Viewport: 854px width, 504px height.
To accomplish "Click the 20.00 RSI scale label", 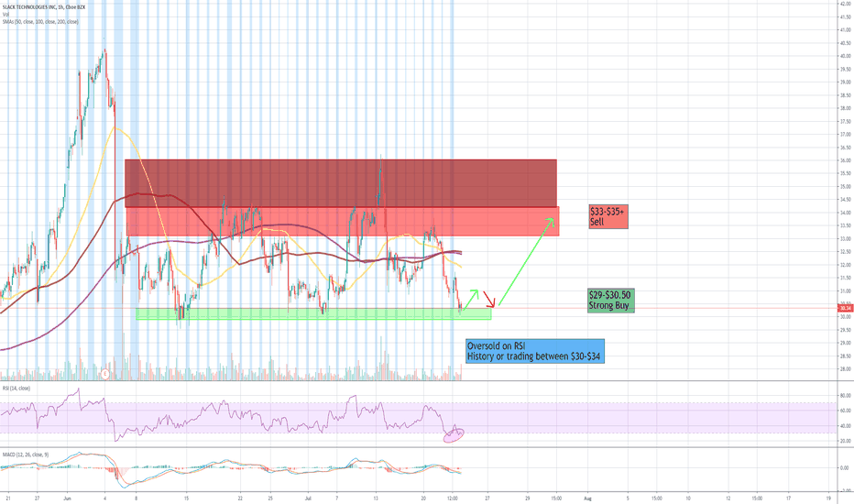I will coord(845,441).
